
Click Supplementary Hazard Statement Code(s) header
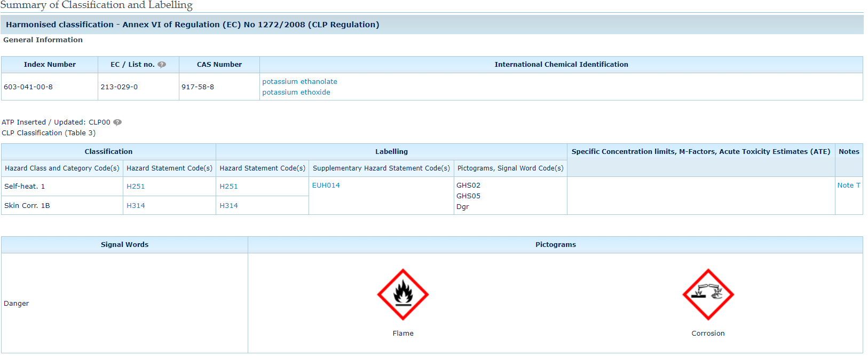[x=381, y=168]
